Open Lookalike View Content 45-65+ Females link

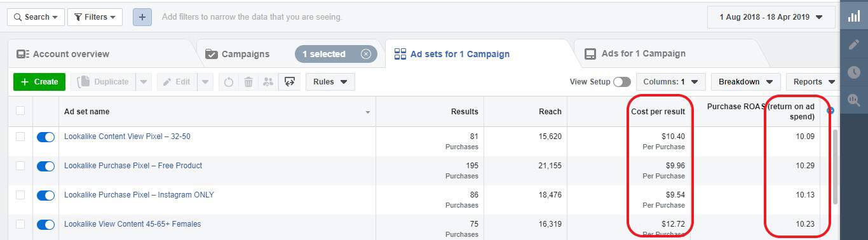click(x=133, y=224)
